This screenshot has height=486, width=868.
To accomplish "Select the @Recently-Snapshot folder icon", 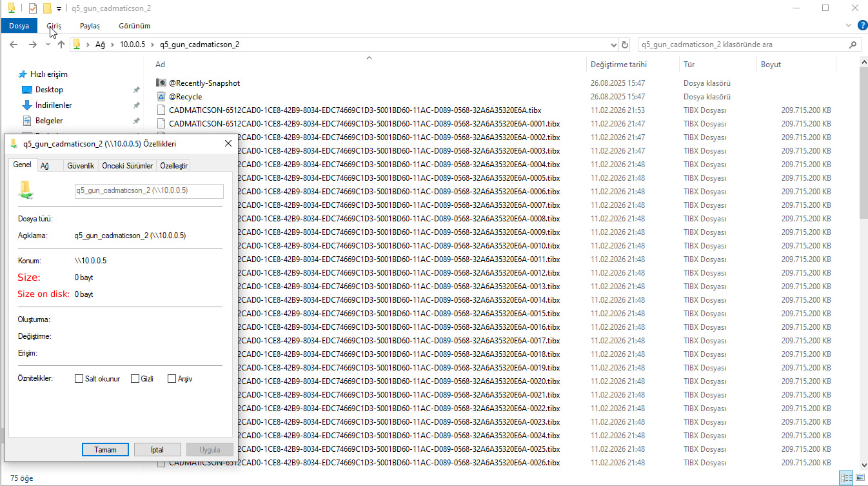I will [161, 83].
